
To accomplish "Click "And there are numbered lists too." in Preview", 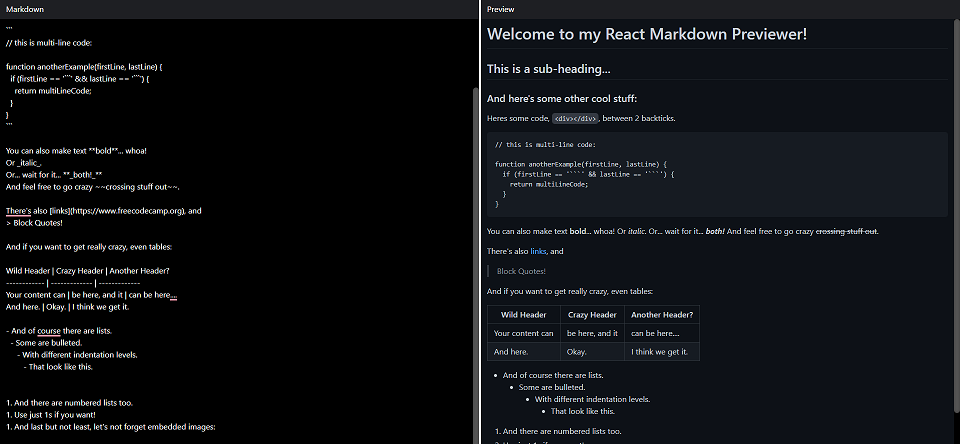I will (x=562, y=431).
